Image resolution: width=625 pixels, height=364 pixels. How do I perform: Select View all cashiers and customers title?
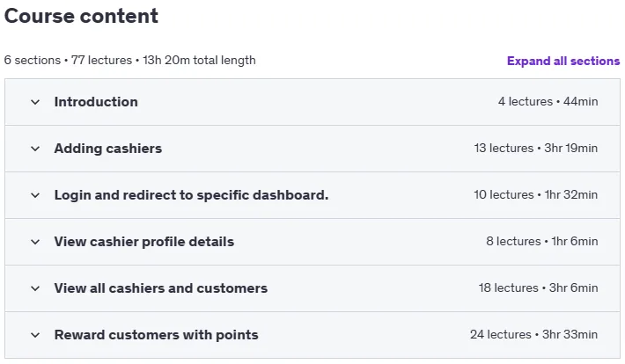click(160, 288)
